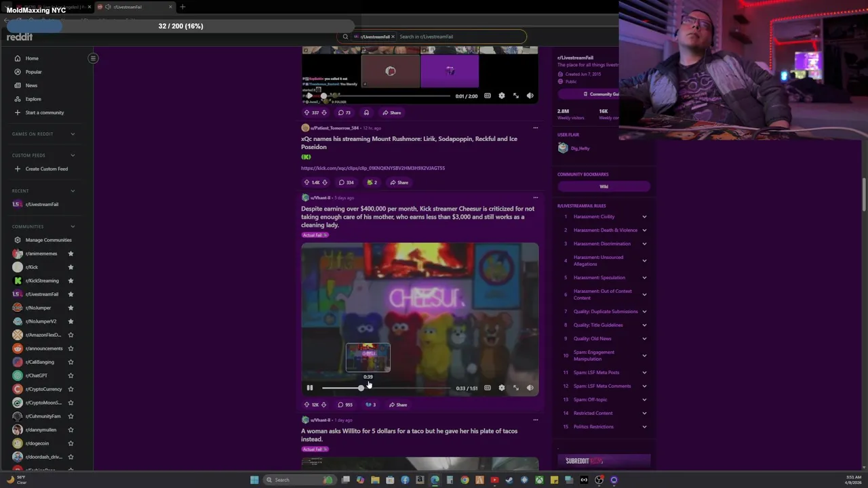This screenshot has width=868, height=488.
Task: Open comments on Cheesur post (955)
Action: pyautogui.click(x=345, y=405)
